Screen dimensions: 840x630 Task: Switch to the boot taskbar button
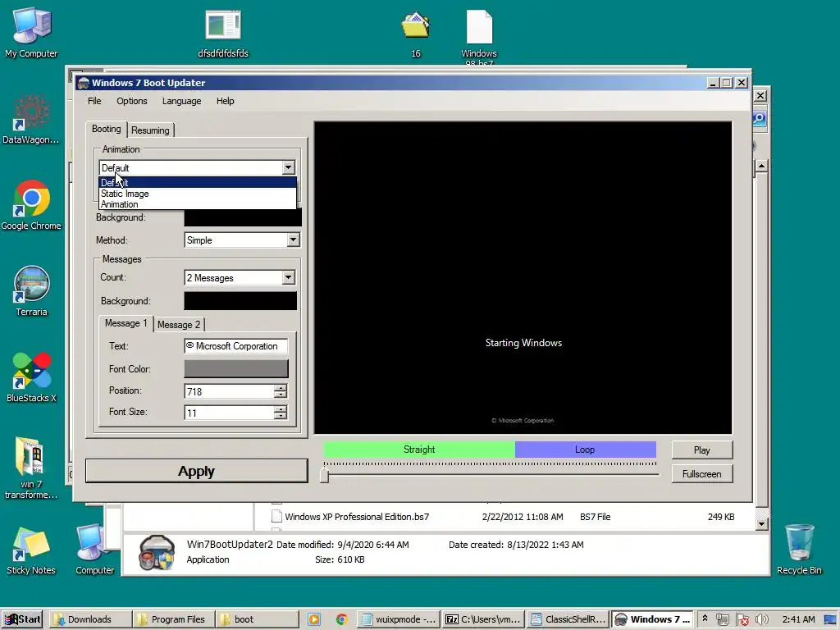pyautogui.click(x=257, y=619)
